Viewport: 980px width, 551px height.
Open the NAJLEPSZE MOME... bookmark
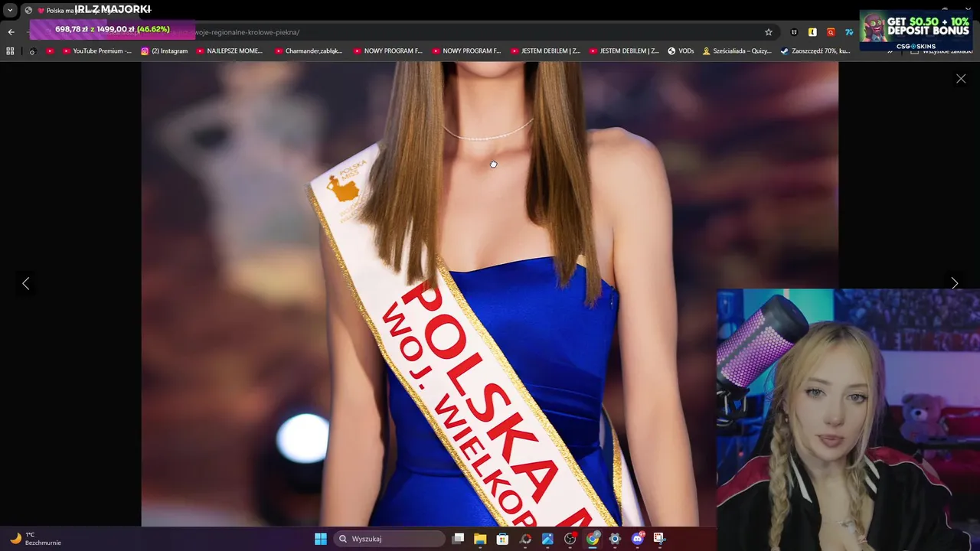point(230,51)
